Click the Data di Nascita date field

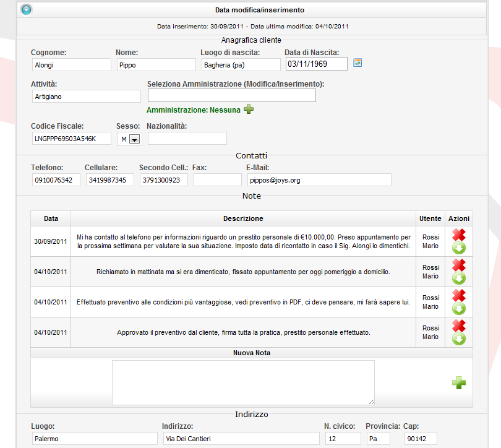pos(316,64)
